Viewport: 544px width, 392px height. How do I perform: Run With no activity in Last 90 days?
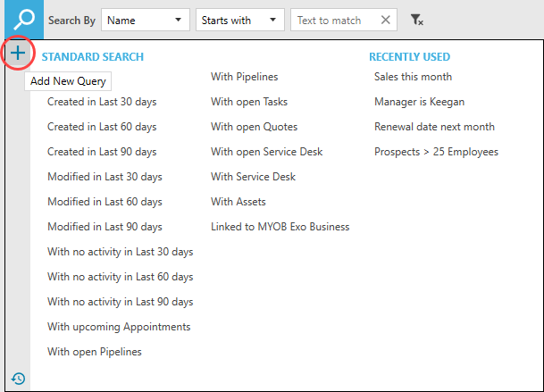pos(120,302)
